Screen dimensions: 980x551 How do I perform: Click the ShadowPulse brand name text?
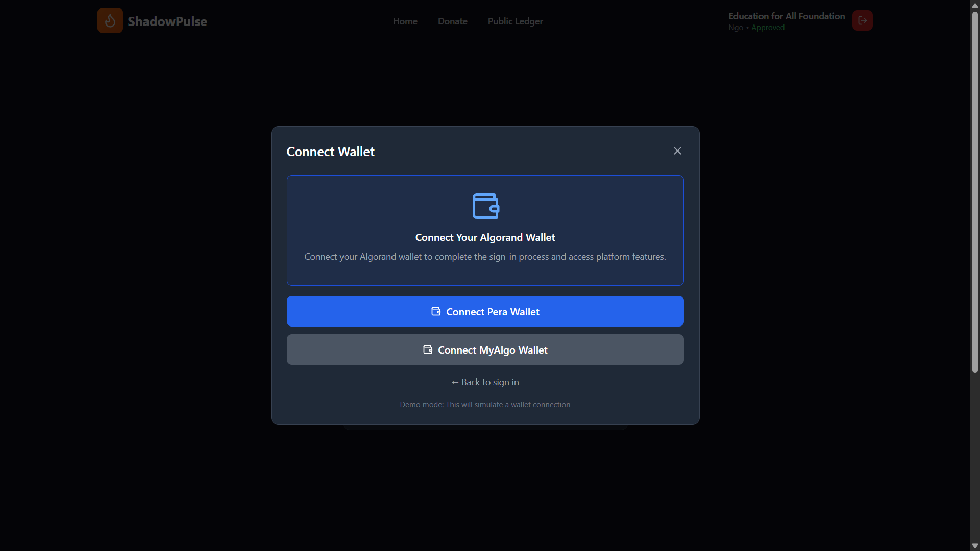pyautogui.click(x=167, y=21)
